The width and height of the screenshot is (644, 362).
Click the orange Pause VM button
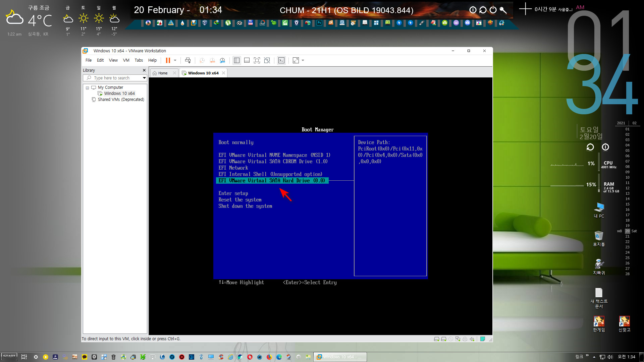click(x=168, y=60)
